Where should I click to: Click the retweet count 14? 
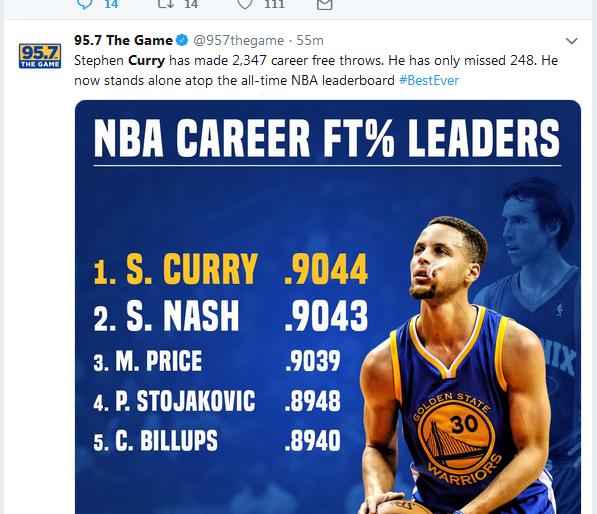click(x=191, y=4)
